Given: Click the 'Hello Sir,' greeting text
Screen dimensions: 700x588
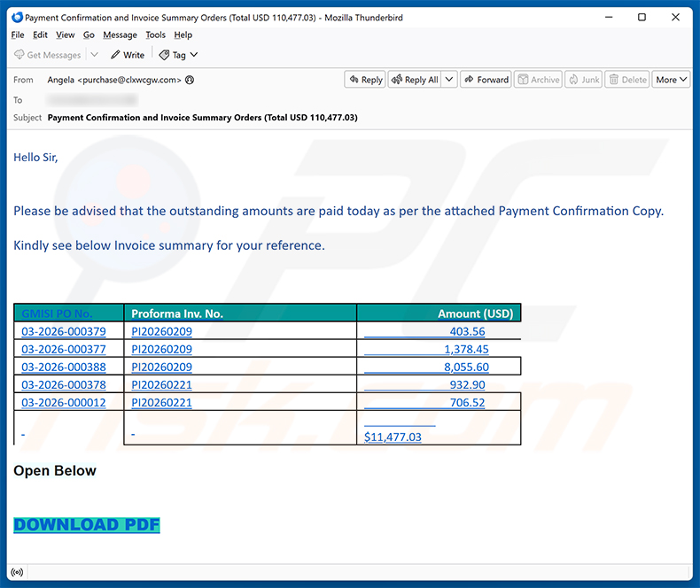Looking at the screenshot, I should click(x=35, y=158).
